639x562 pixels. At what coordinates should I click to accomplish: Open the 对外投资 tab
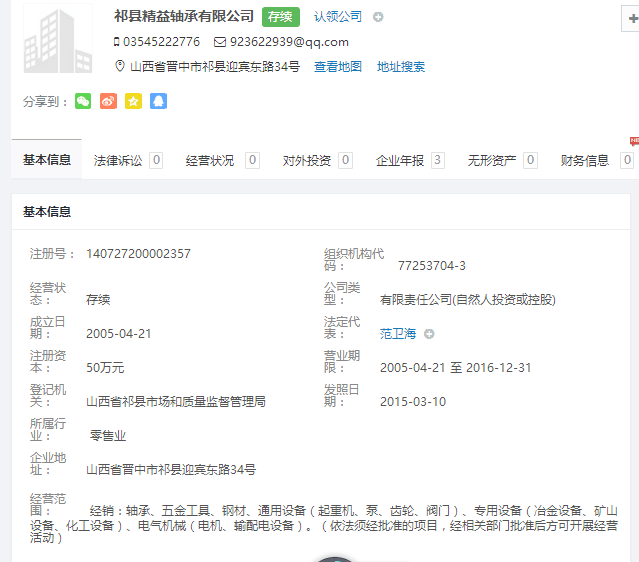point(306,160)
